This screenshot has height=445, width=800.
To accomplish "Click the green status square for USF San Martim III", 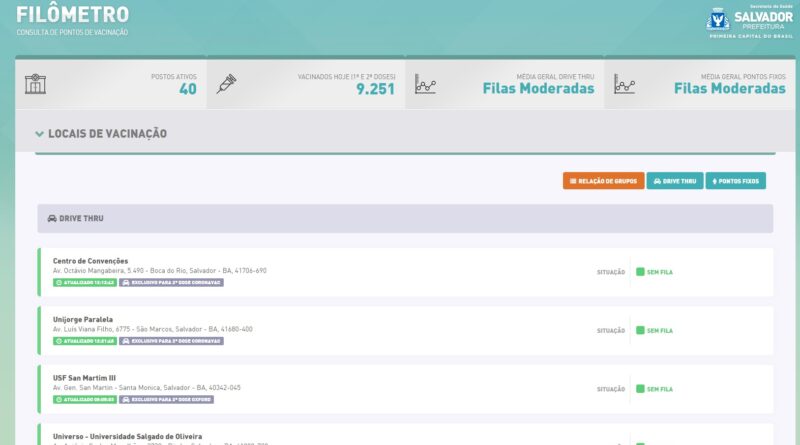I will click(638, 388).
